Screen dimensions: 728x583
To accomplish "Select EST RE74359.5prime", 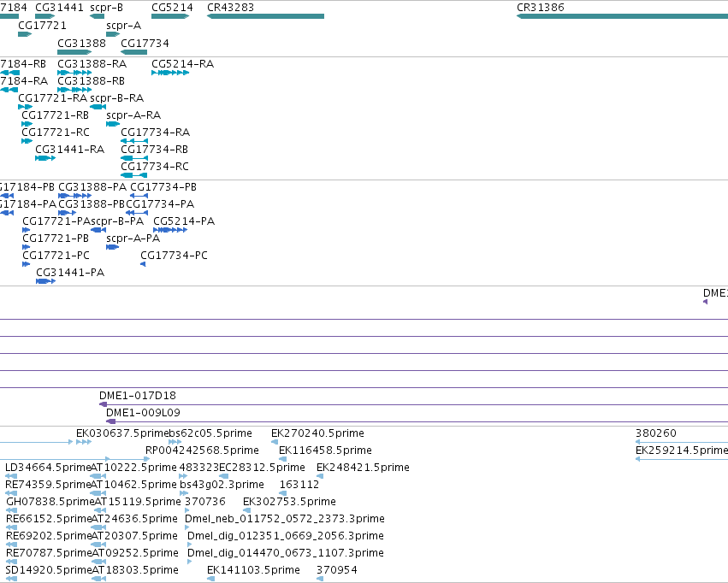I will pos(11,493).
